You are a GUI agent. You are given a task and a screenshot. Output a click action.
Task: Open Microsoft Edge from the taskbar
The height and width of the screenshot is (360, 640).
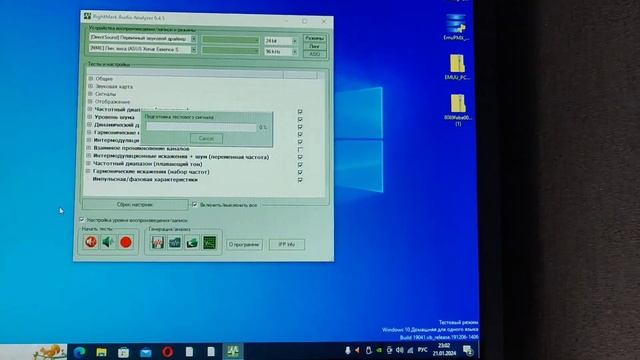(80, 351)
